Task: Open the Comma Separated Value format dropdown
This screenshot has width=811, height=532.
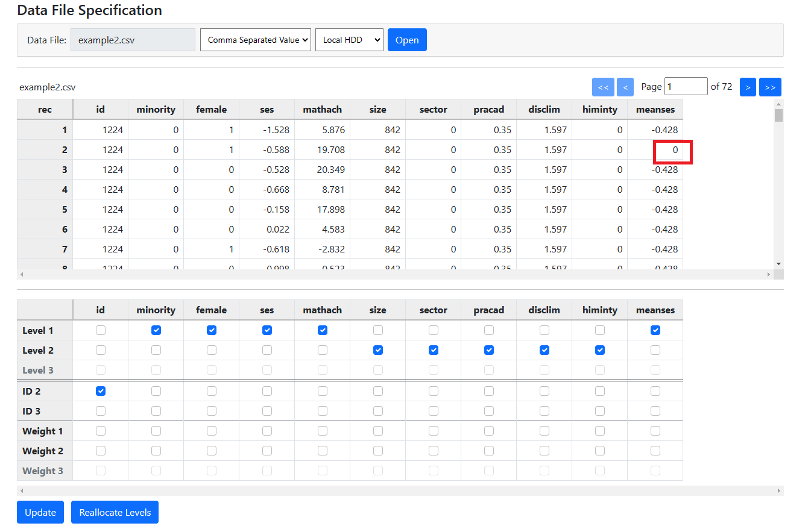Action: click(x=256, y=40)
